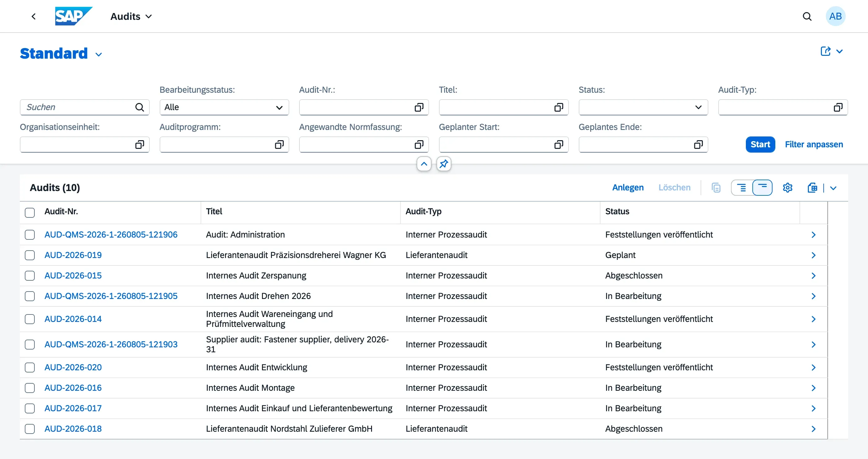
Task: Switch to show more per row view
Action: pos(741,188)
